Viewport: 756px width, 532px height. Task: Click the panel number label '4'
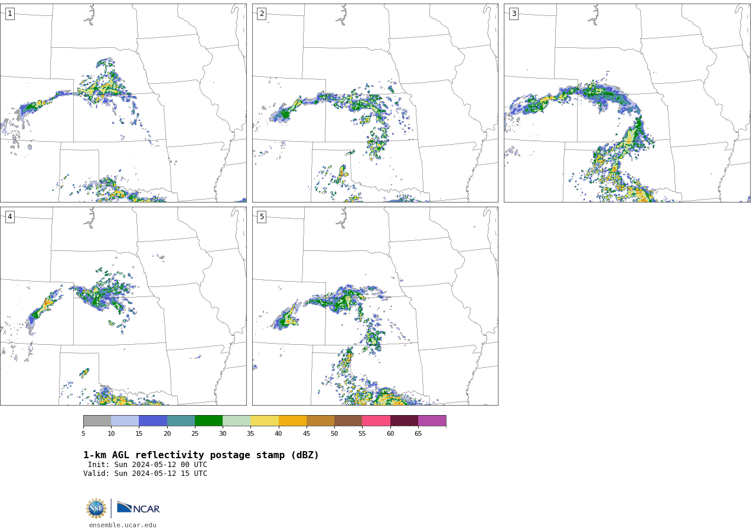[x=9, y=217]
